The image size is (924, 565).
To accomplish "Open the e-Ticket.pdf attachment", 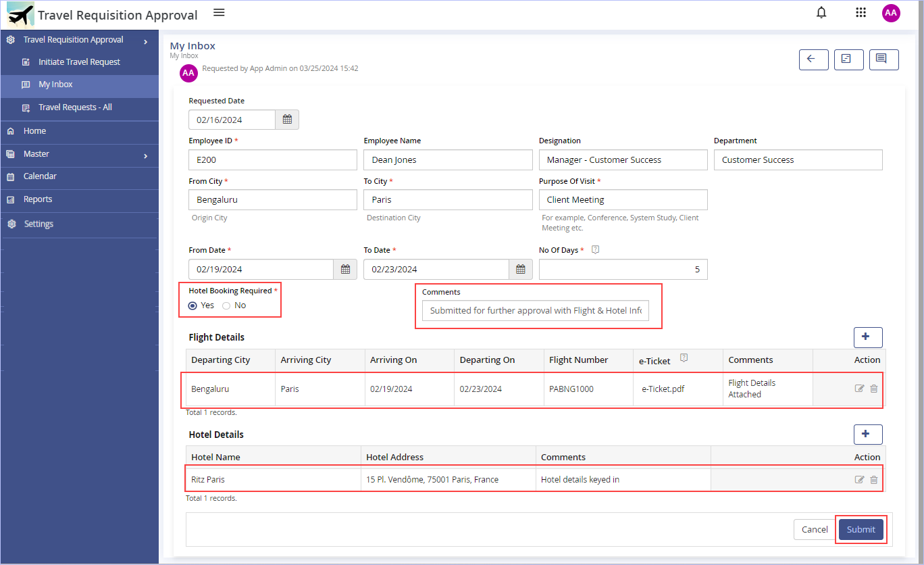I will pos(663,389).
